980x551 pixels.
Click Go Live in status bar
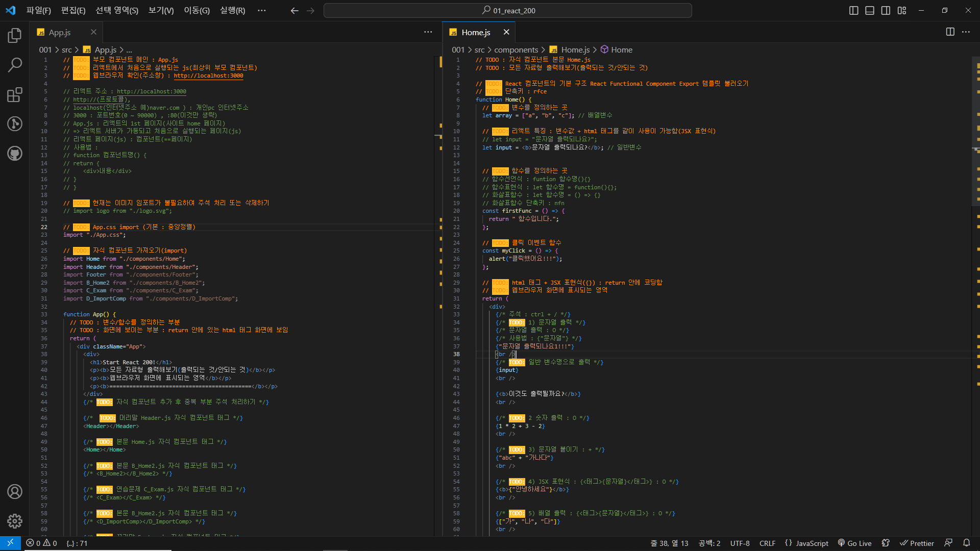pyautogui.click(x=854, y=543)
